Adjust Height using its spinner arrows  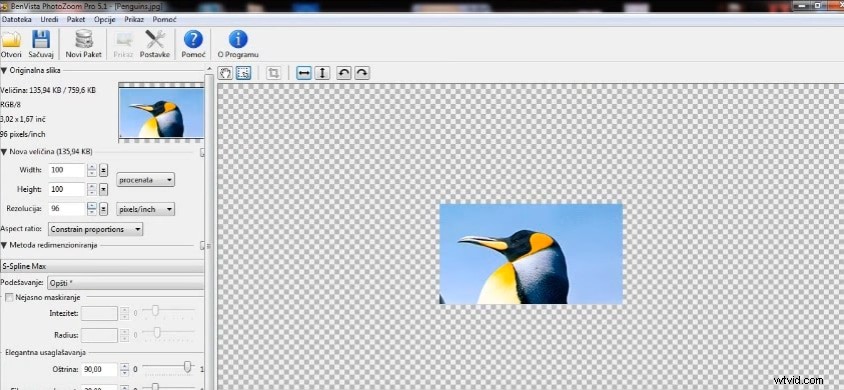(x=92, y=189)
